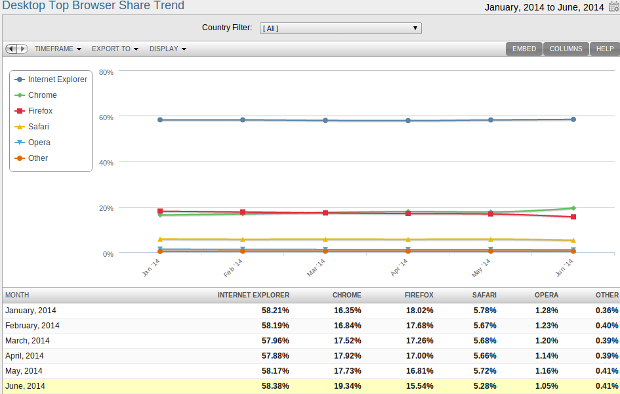Click the 57.88% Internet Explorer April value
This screenshot has width=620, height=394.
[275, 356]
